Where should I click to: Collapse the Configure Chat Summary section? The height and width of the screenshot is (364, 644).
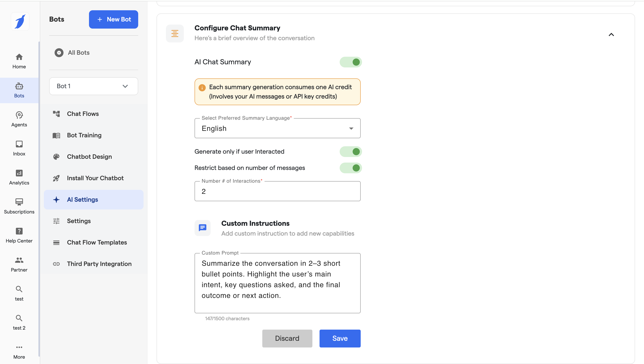pyautogui.click(x=611, y=34)
